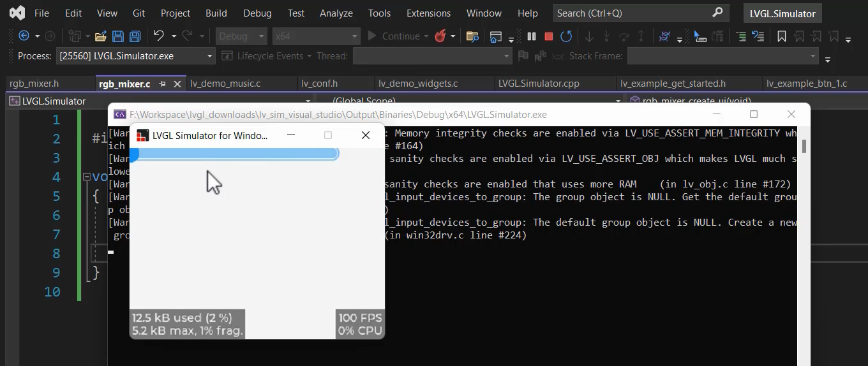Click the Undo arrow icon
Viewport: 868px width, 366px height.
[x=159, y=36]
